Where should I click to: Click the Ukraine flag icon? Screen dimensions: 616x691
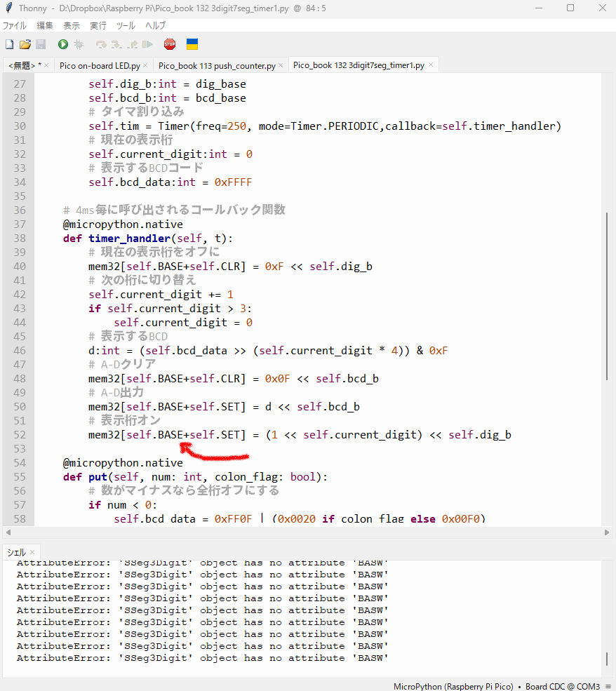(192, 44)
